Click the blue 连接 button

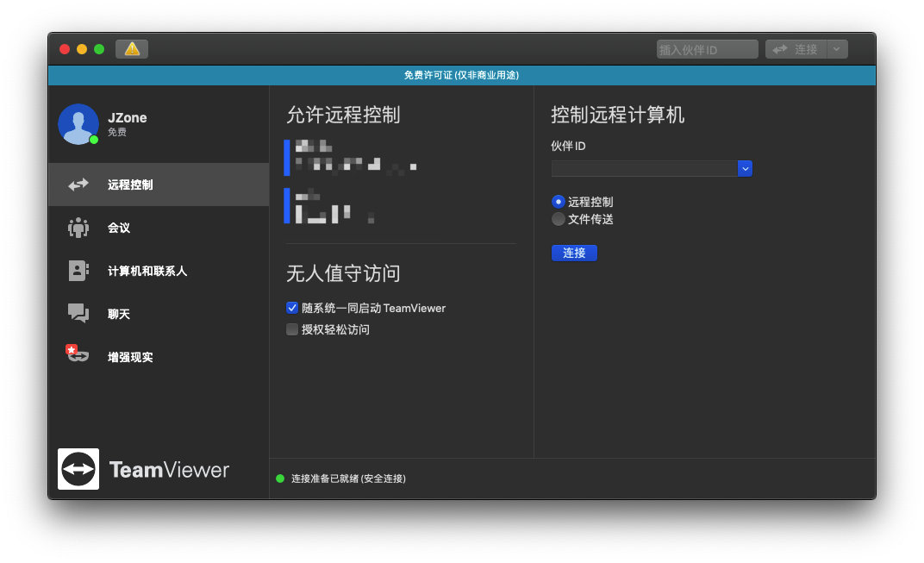574,253
